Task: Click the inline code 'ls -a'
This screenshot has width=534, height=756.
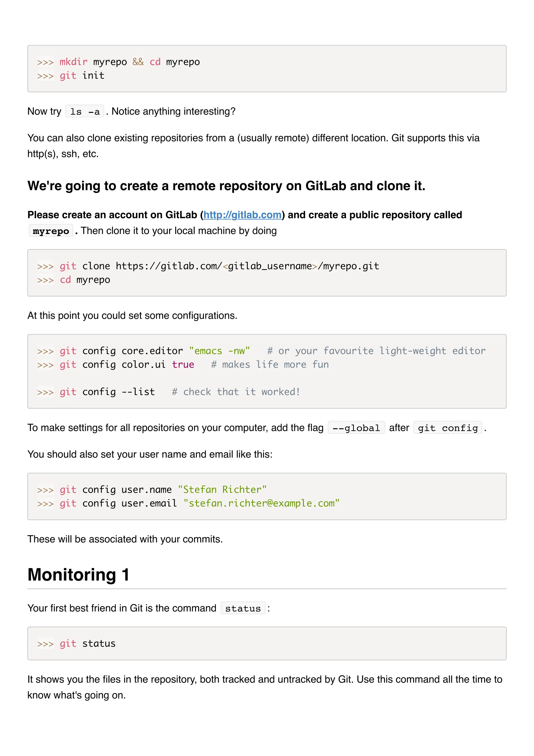Action: 85,112
